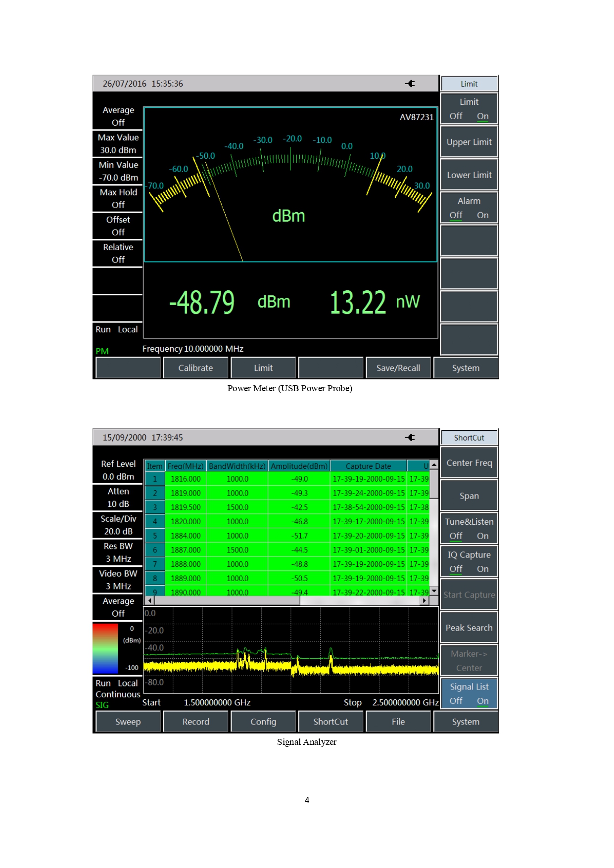
Task: Toggle Alarm Off/On in Power Meter
Action: (469, 208)
